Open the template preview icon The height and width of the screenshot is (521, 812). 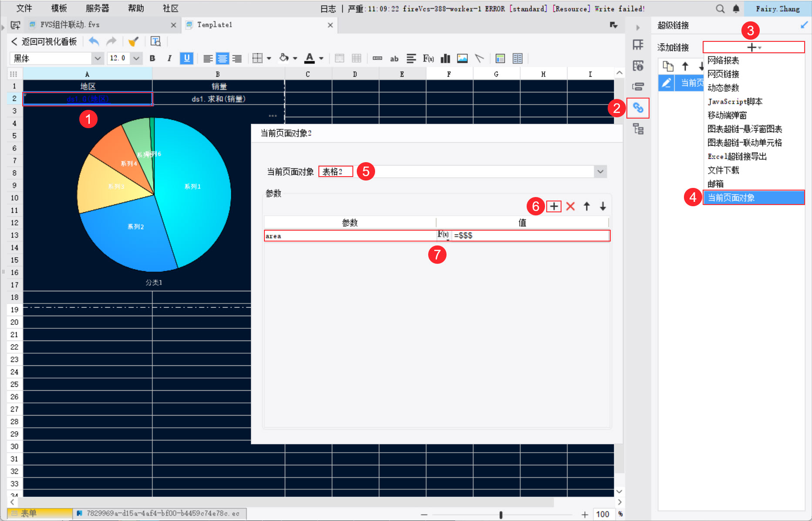tap(156, 41)
